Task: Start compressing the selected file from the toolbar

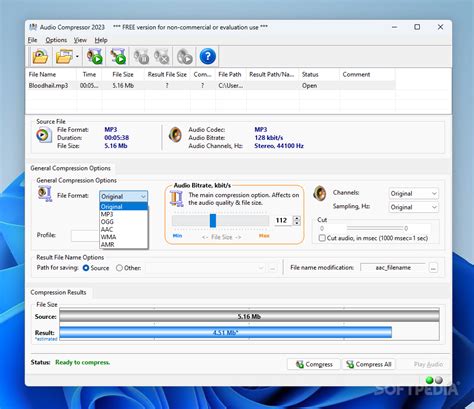Action: click(94, 56)
